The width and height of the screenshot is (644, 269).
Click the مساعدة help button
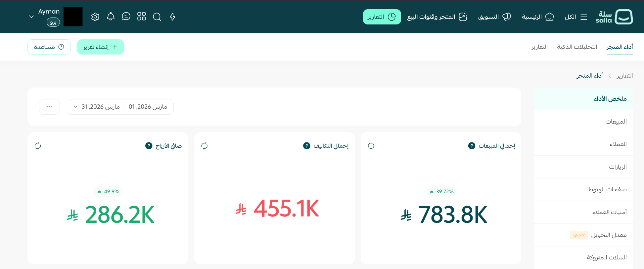49,47
